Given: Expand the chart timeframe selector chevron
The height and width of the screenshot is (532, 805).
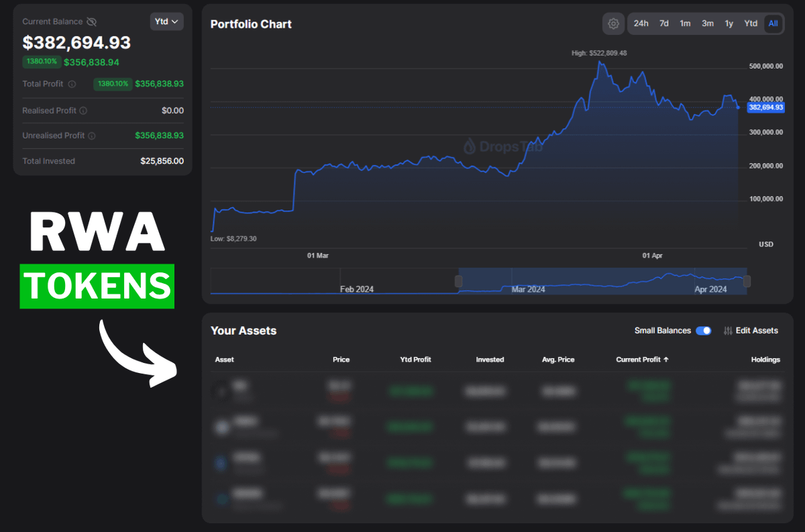Looking at the screenshot, I should click(176, 21).
